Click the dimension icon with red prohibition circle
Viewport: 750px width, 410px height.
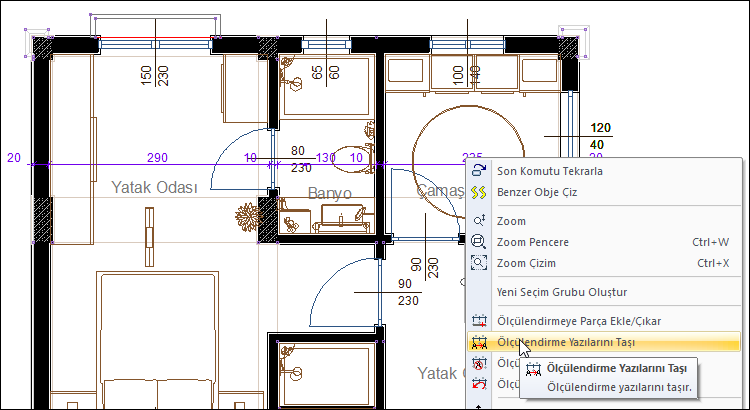tap(479, 363)
